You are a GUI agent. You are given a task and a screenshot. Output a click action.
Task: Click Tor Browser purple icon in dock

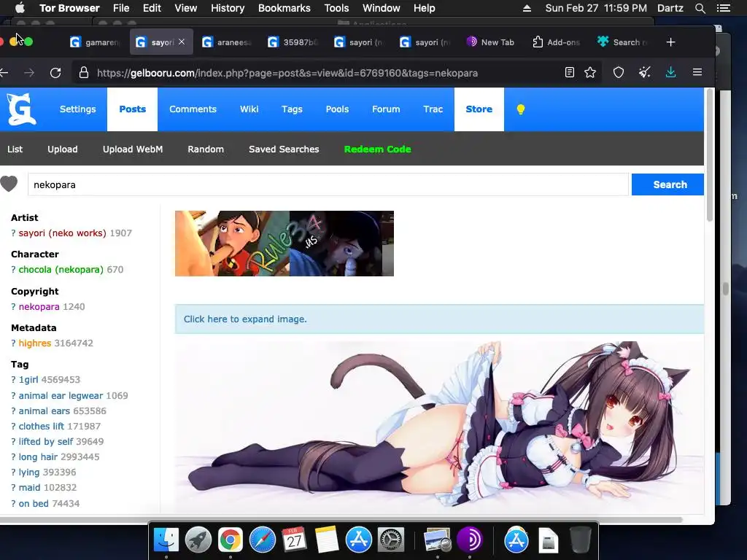(470, 540)
